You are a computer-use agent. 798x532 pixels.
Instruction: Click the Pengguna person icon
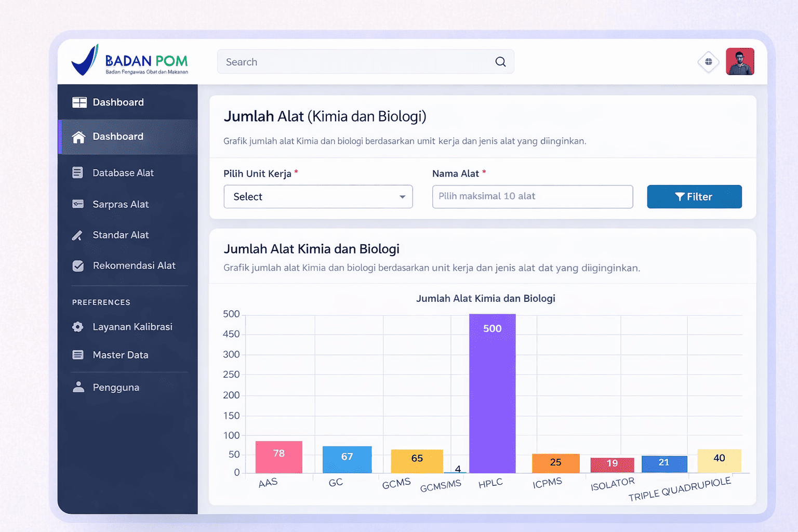[78, 387]
